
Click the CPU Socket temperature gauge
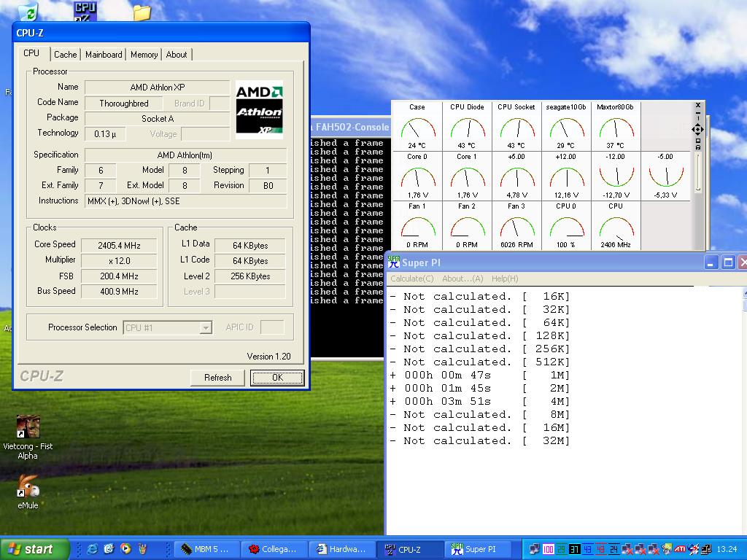coord(516,126)
